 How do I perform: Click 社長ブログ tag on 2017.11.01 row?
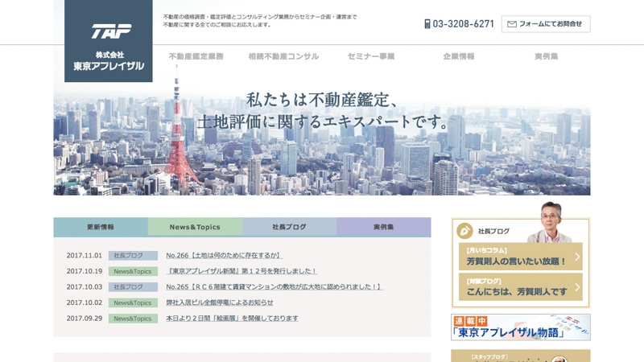pyautogui.click(x=133, y=255)
